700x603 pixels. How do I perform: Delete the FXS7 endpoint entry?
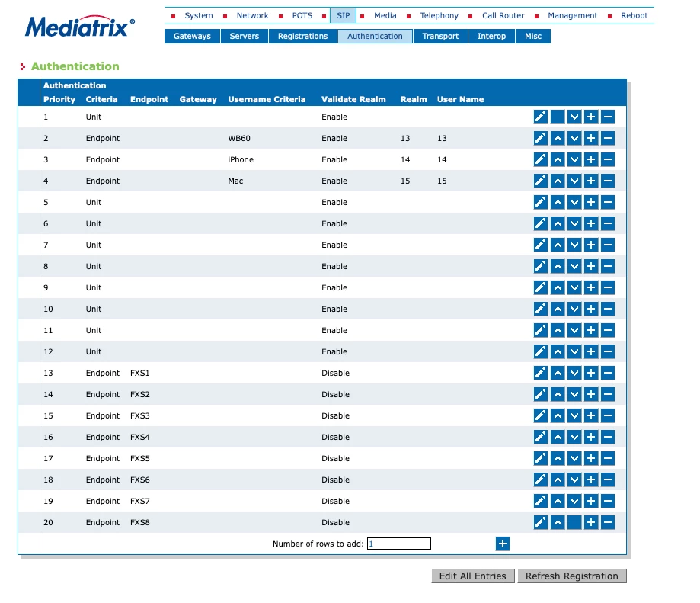(x=608, y=501)
